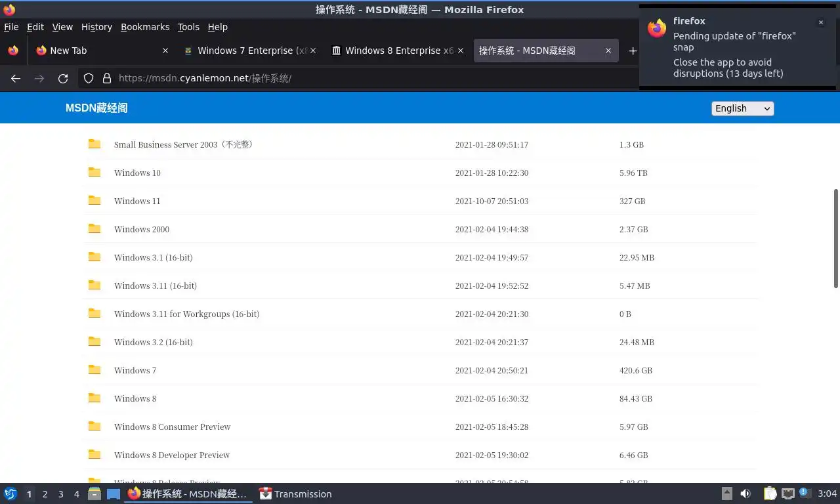Dismiss the firefox snap update notification
The width and height of the screenshot is (840, 504).
coord(820,22)
